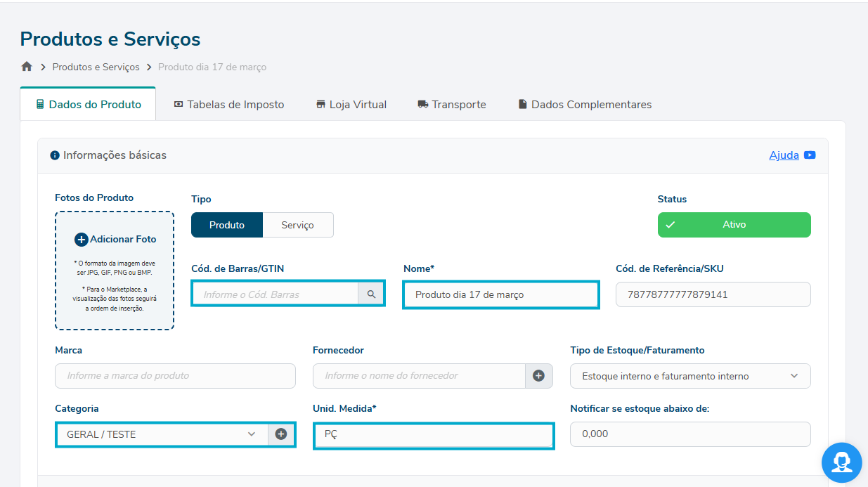Expand the Tipo de Estoque/Faturamento dropdown
The width and height of the screenshot is (868, 487).
[x=689, y=376]
